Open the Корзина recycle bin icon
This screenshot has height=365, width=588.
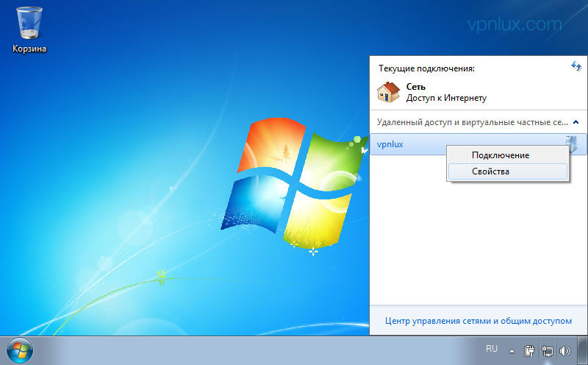29,30
